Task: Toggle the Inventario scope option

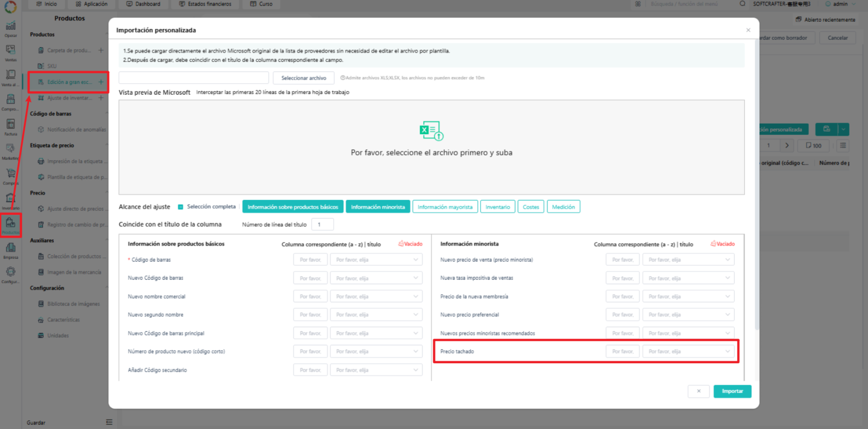Action: pyautogui.click(x=498, y=207)
